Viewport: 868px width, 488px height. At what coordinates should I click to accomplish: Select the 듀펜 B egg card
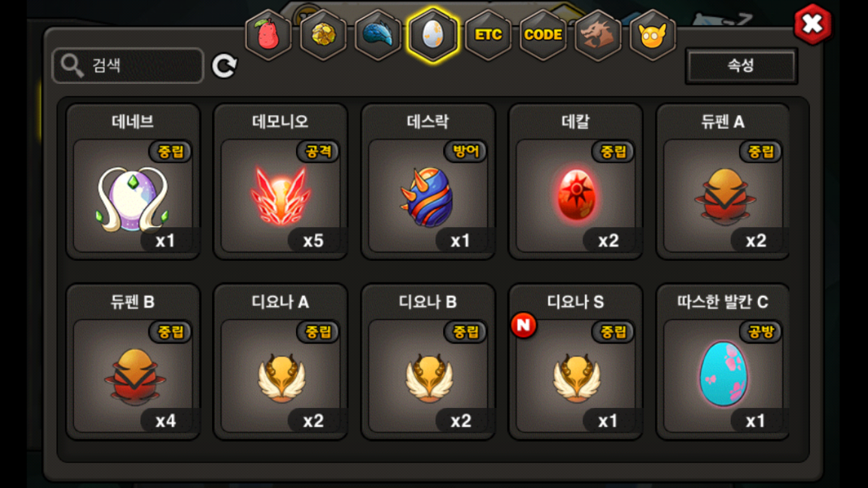click(133, 362)
